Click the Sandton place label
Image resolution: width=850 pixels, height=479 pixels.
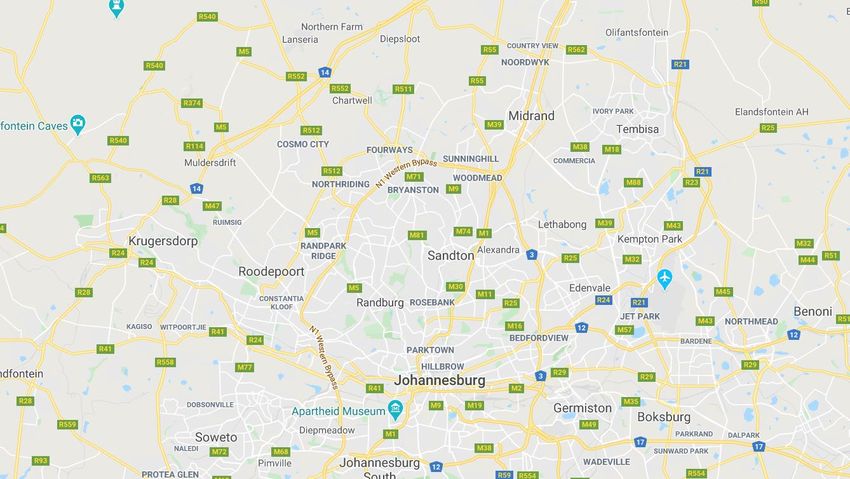[450, 255]
